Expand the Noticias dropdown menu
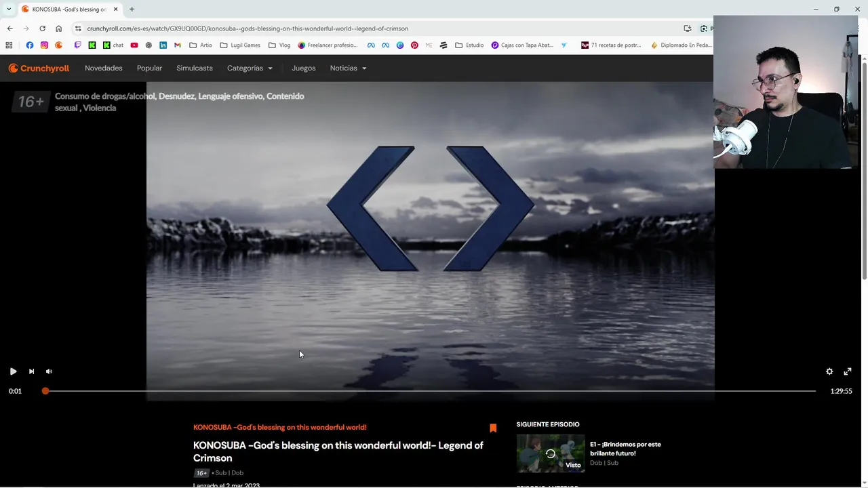 tap(348, 68)
